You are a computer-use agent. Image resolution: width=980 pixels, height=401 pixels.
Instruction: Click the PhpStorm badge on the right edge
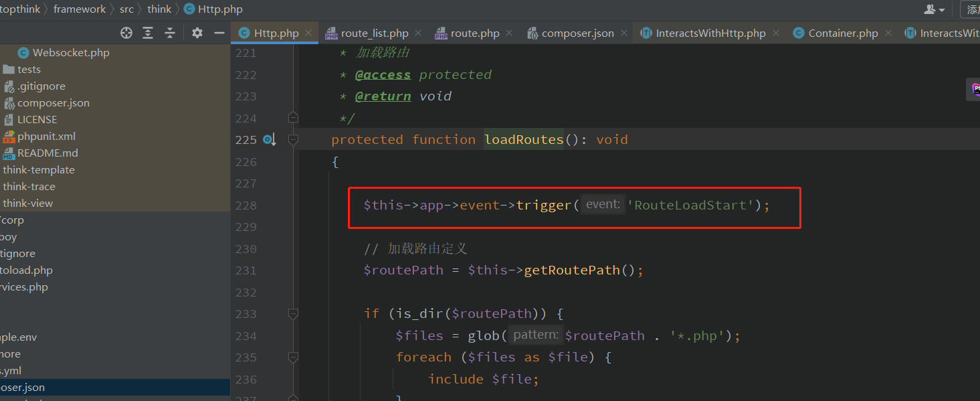(x=974, y=89)
